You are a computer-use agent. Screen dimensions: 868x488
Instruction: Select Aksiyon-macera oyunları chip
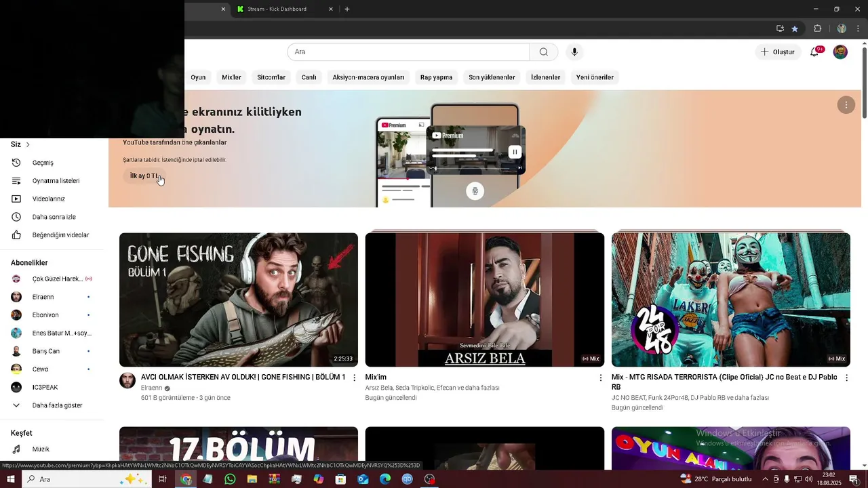368,77
